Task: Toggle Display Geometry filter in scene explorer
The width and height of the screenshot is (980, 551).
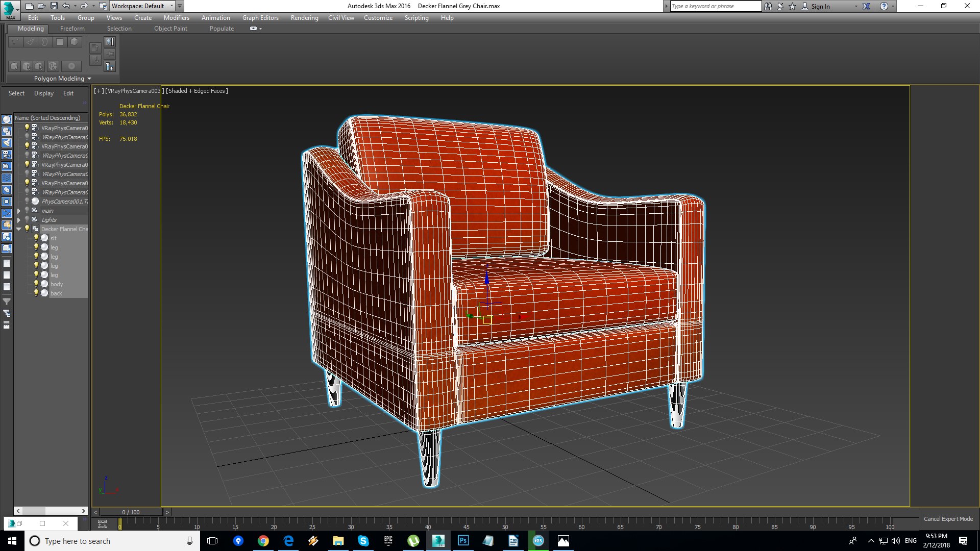Action: [7, 119]
